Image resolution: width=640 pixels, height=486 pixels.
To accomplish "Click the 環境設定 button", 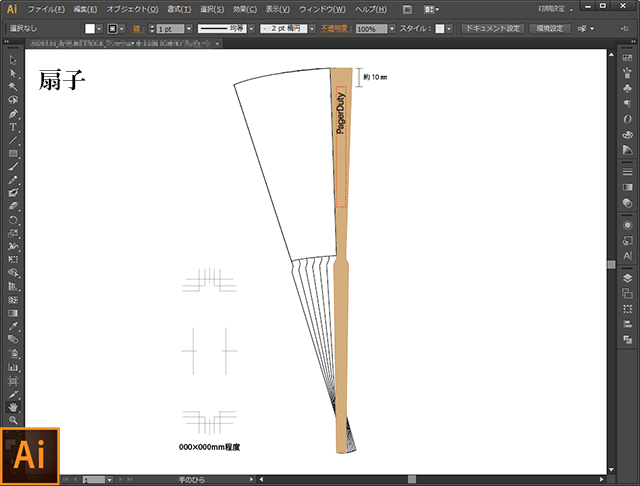I will tap(550, 29).
